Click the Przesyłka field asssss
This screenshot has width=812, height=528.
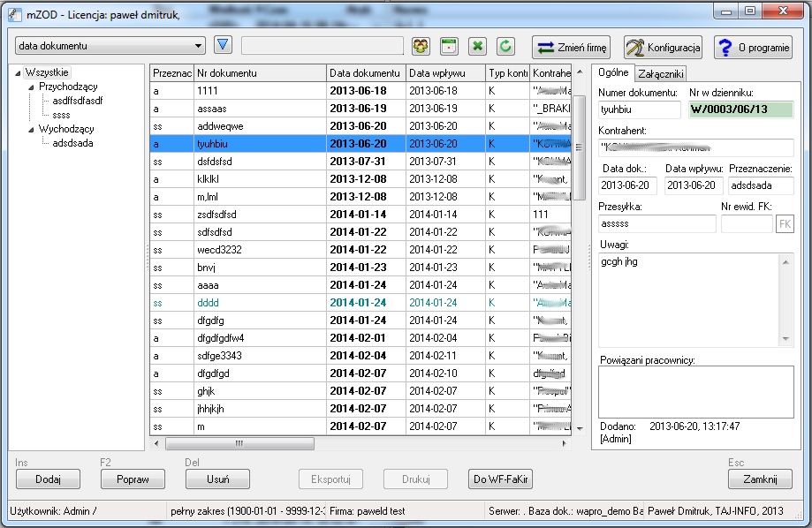pos(657,223)
